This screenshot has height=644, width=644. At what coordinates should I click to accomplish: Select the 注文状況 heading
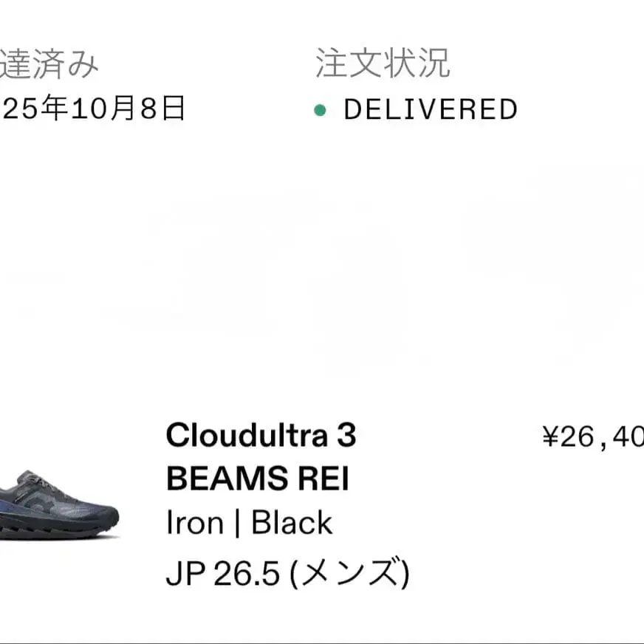[x=382, y=64]
